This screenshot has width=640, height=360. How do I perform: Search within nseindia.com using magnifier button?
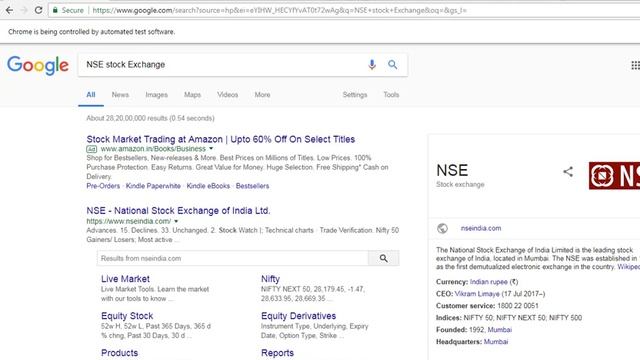[384, 258]
